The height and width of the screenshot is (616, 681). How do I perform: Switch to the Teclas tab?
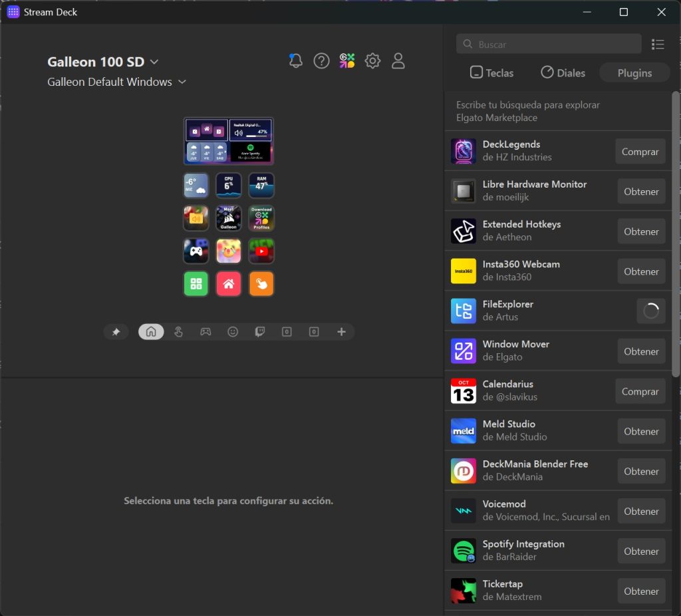[491, 73]
